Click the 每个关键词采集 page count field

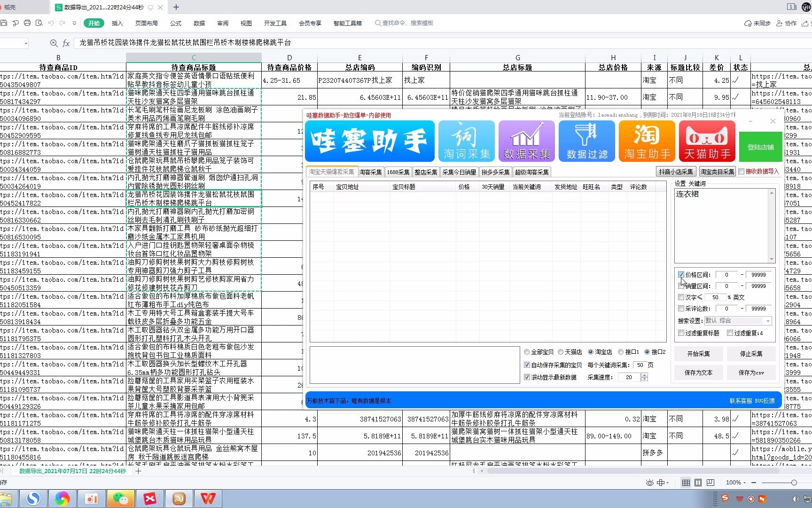point(640,365)
